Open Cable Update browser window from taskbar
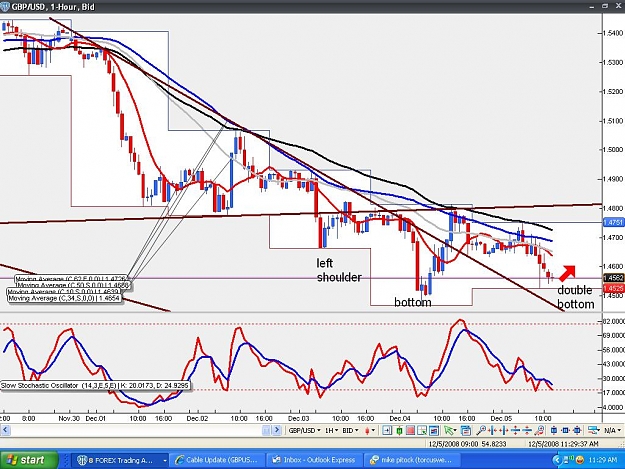Screen dimensions: 625x469 tap(217, 460)
